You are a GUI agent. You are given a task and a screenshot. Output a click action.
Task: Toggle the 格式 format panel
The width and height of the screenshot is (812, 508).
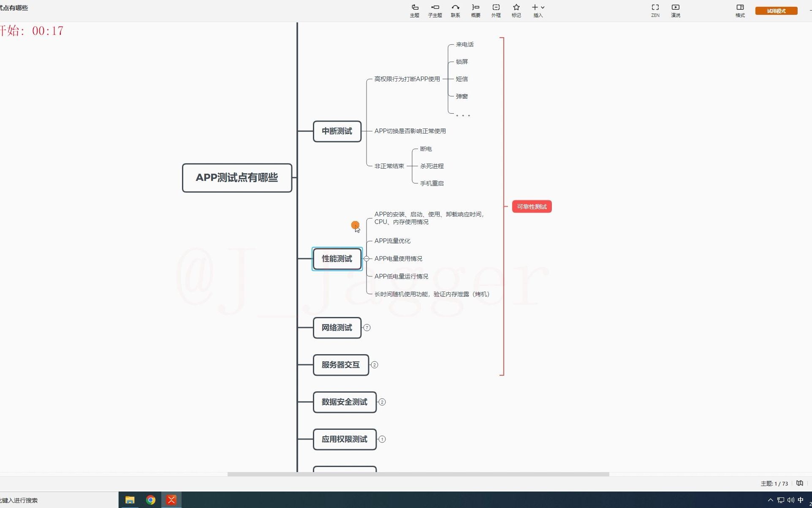(x=740, y=11)
